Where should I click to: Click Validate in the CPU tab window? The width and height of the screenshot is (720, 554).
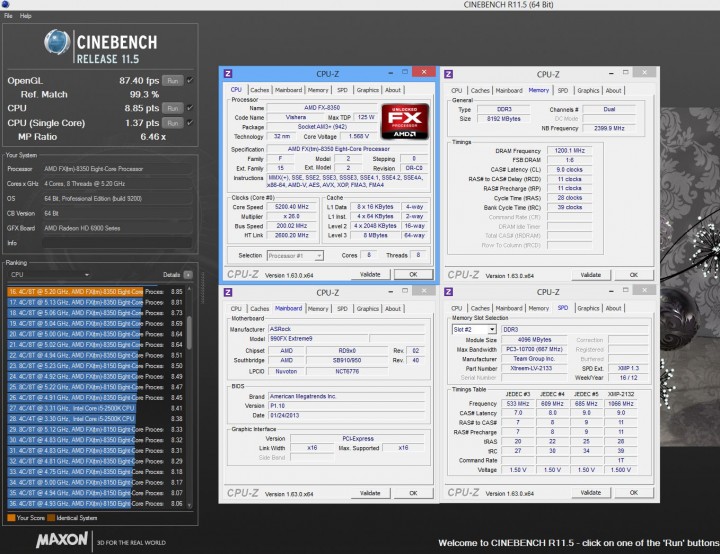tap(370, 274)
